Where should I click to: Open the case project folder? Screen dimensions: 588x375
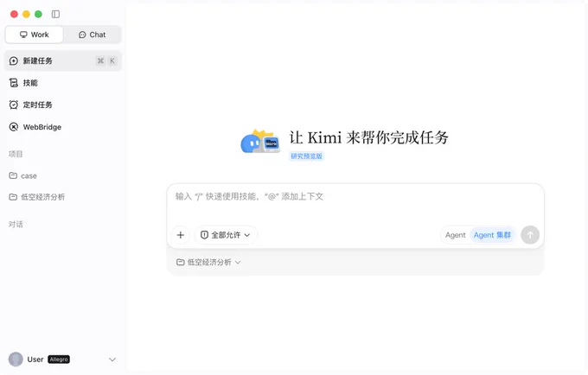coord(23,175)
